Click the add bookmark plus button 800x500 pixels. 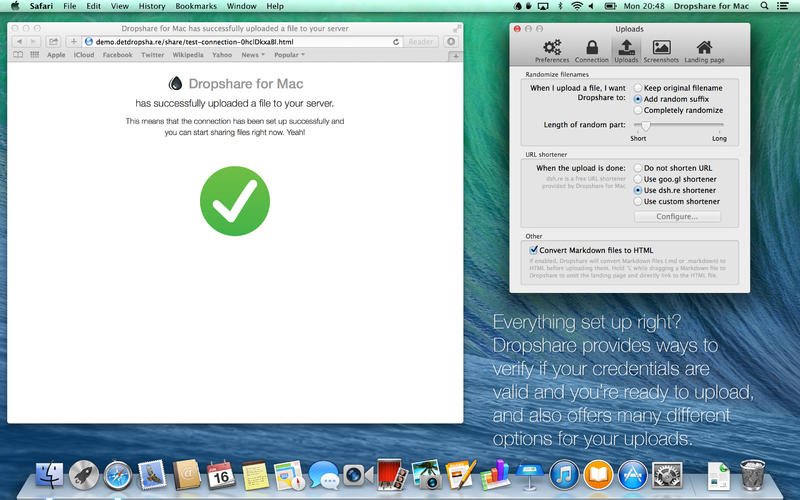point(73,42)
